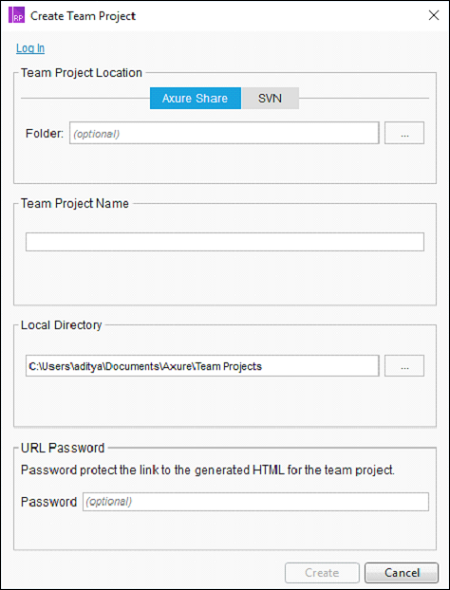Click the Axure RP logo in title bar
The width and height of the screenshot is (450, 590).
(17, 16)
